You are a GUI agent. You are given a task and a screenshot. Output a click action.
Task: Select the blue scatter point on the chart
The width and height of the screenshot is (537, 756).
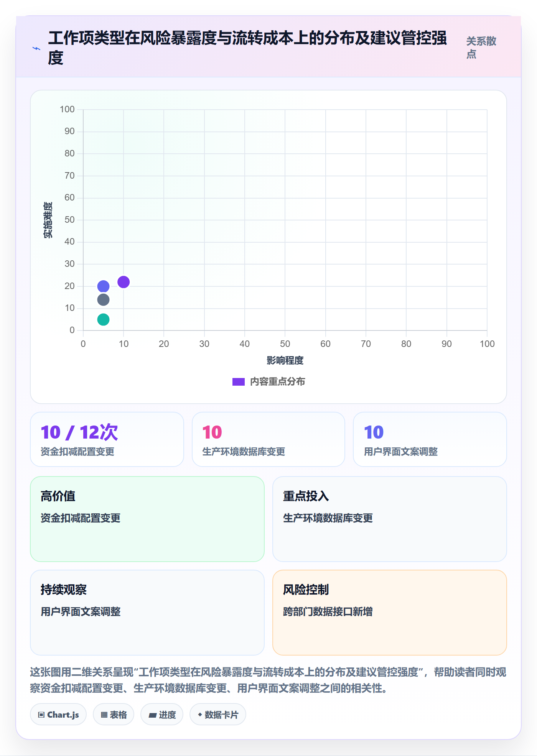point(103,286)
